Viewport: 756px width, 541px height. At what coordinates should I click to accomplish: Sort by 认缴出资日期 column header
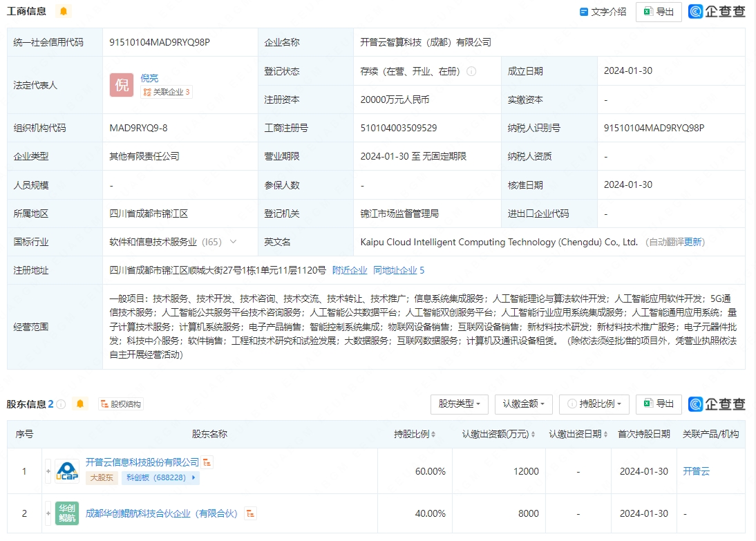coord(578,434)
